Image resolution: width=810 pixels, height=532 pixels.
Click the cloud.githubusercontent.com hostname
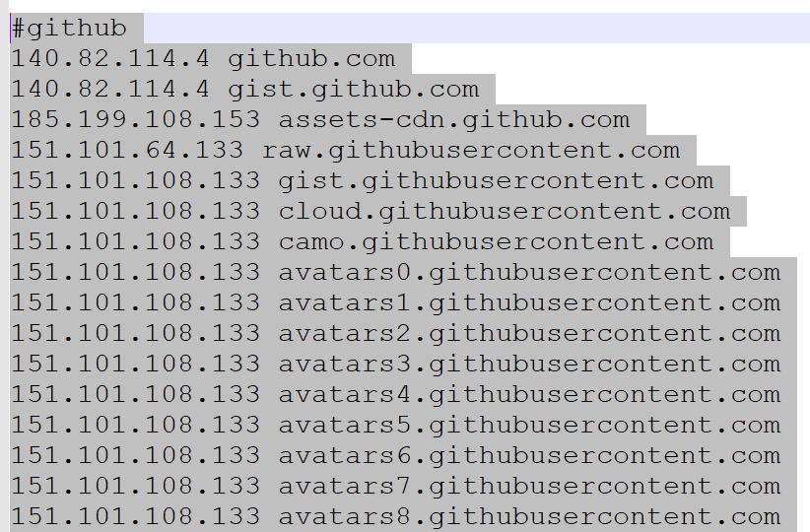pos(505,211)
